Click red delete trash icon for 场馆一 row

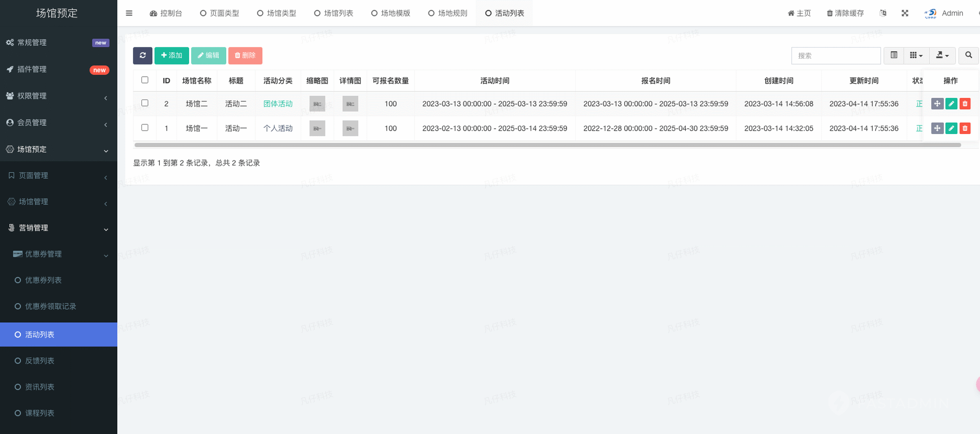(x=965, y=128)
